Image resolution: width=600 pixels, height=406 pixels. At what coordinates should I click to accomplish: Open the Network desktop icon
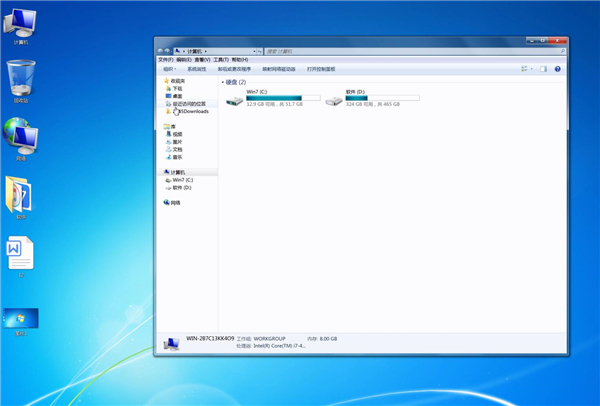[x=21, y=136]
